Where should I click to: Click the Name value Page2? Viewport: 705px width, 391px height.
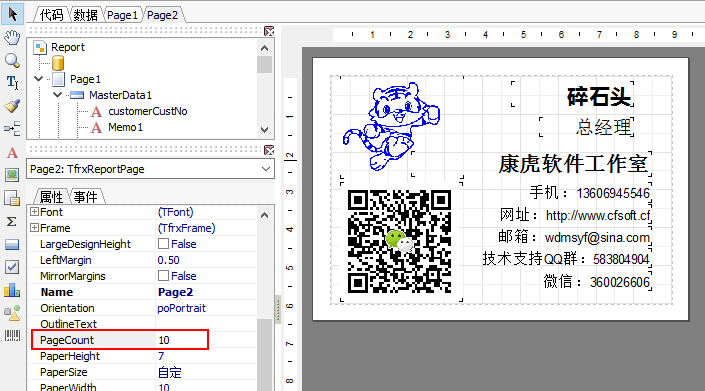175,292
